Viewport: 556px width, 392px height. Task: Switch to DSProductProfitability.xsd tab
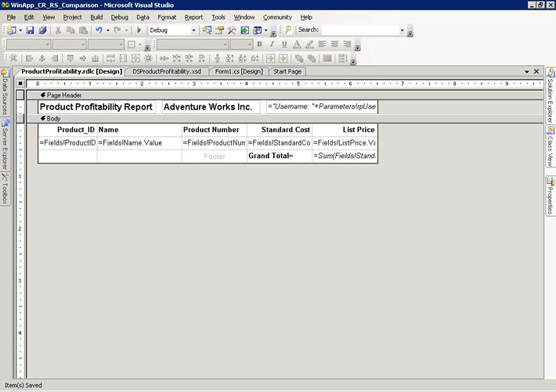click(167, 71)
